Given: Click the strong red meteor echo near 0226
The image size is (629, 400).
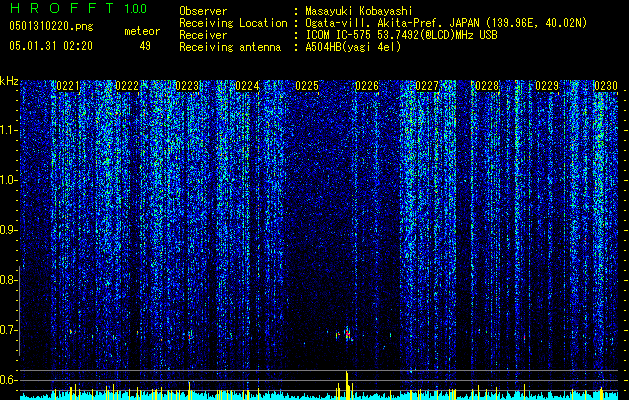Looking at the screenshot, I should point(347,333).
